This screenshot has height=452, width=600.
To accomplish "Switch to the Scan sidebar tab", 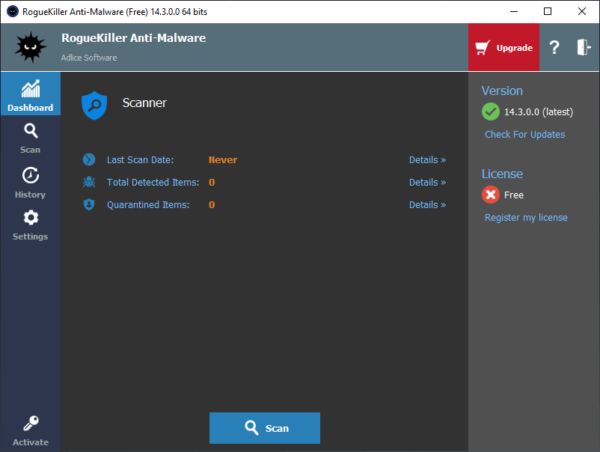I will [x=30, y=138].
